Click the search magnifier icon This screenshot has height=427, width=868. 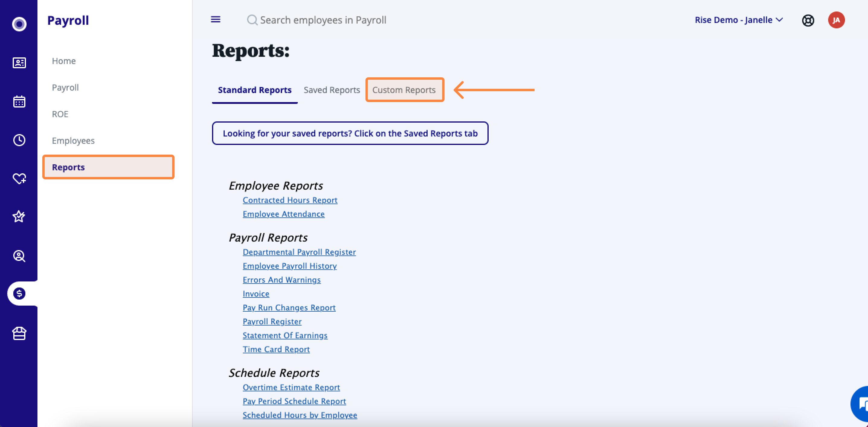pos(252,20)
